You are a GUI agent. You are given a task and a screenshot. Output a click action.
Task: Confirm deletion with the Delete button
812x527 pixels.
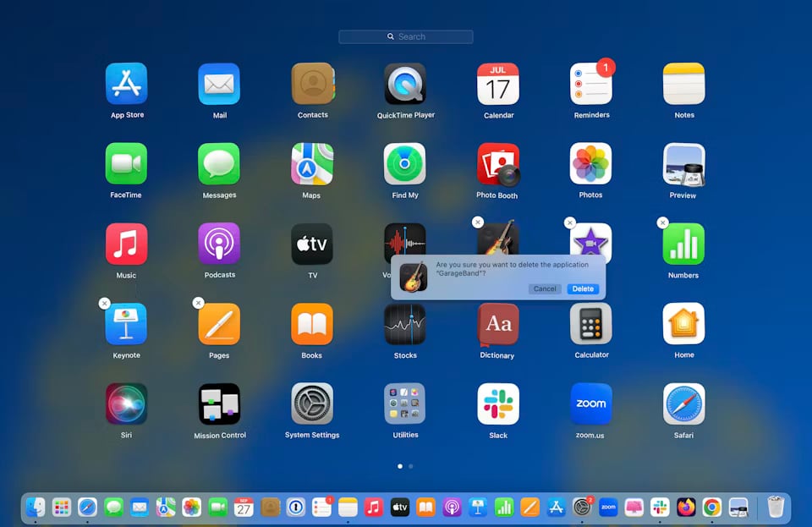[x=583, y=288]
